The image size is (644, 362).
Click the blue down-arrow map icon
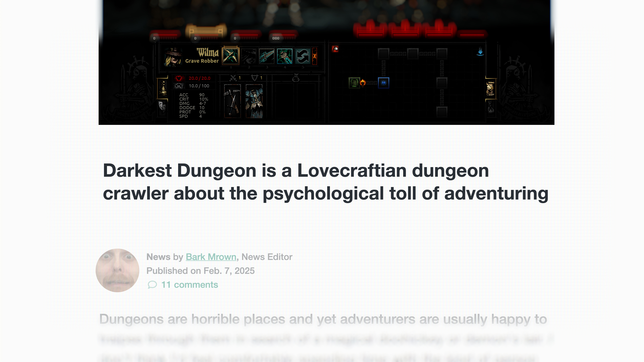click(x=480, y=51)
